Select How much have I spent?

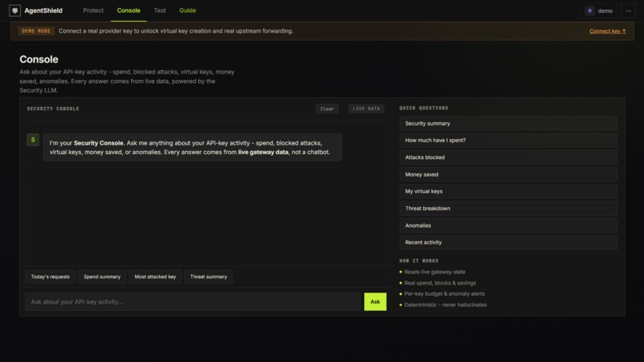pyautogui.click(x=508, y=141)
